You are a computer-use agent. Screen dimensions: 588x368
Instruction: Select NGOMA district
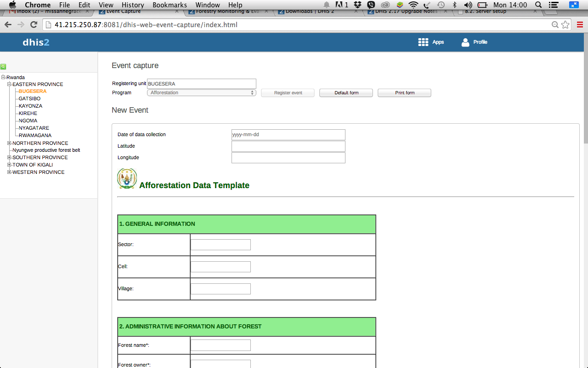(28, 121)
